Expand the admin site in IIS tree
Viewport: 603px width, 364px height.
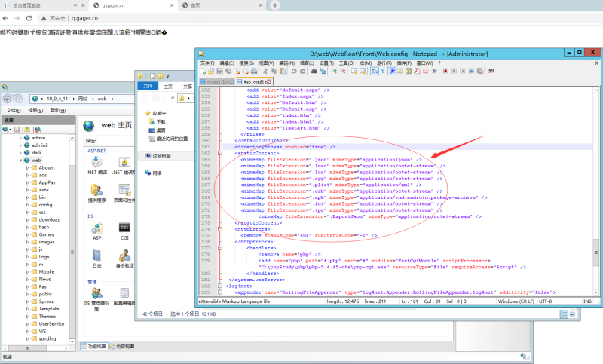click(x=20, y=138)
